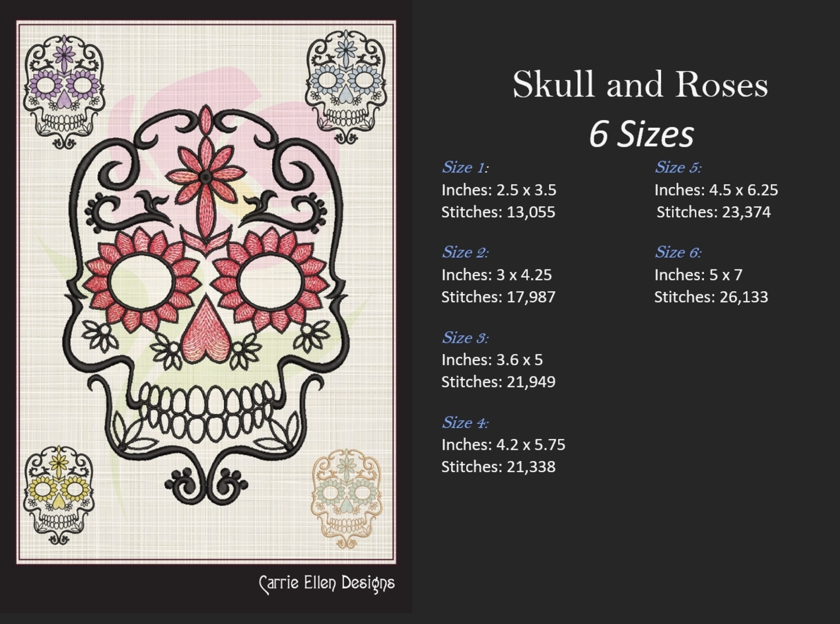Viewport: 840px width, 624px height.
Task: Select the Size 2 label
Action: coord(465,252)
